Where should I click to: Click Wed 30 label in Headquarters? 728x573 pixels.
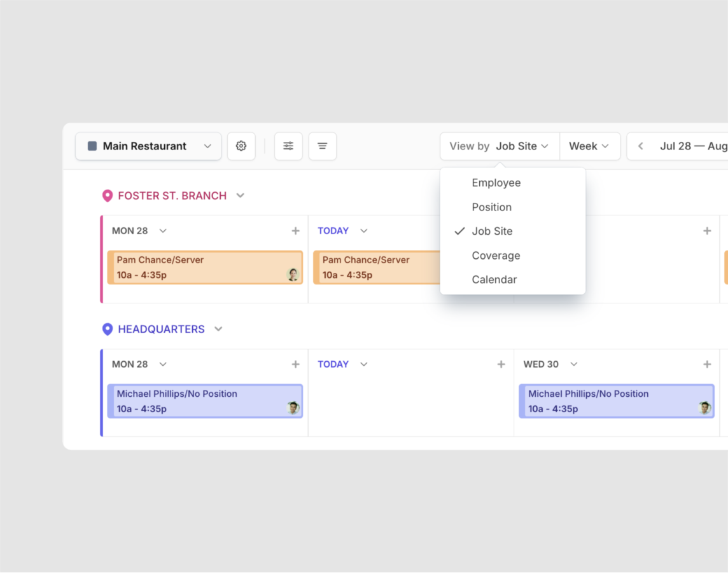541,364
